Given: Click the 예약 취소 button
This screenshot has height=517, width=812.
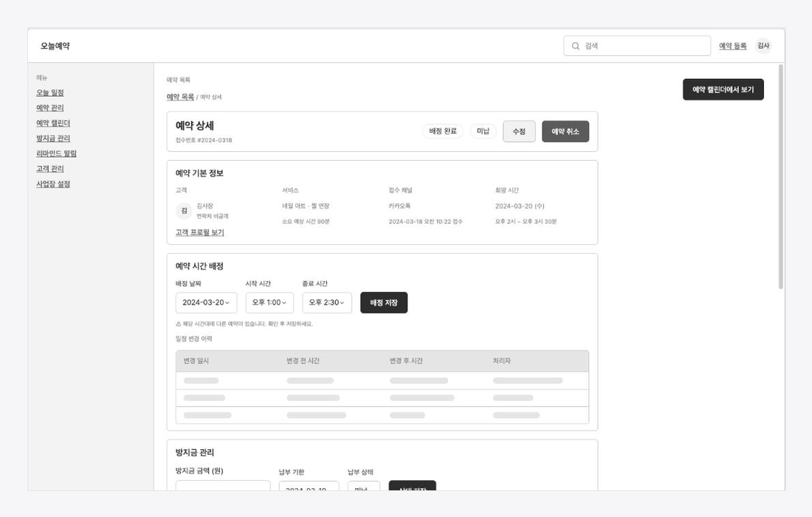Looking at the screenshot, I should click(565, 131).
